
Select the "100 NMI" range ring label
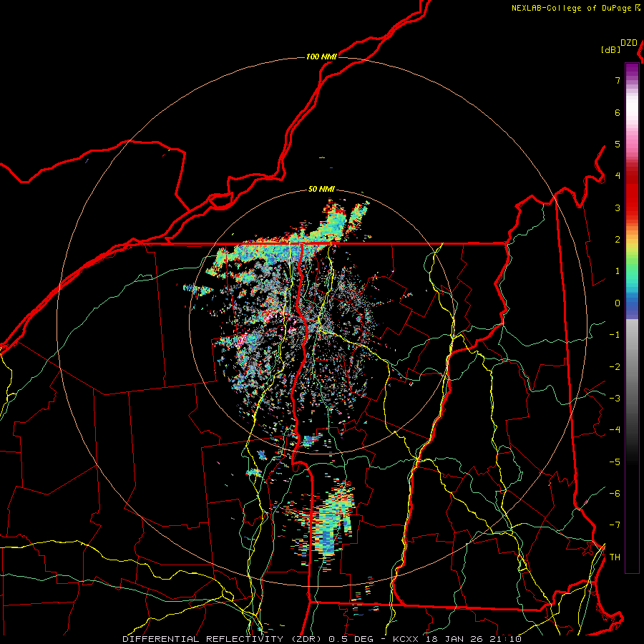[321, 57]
